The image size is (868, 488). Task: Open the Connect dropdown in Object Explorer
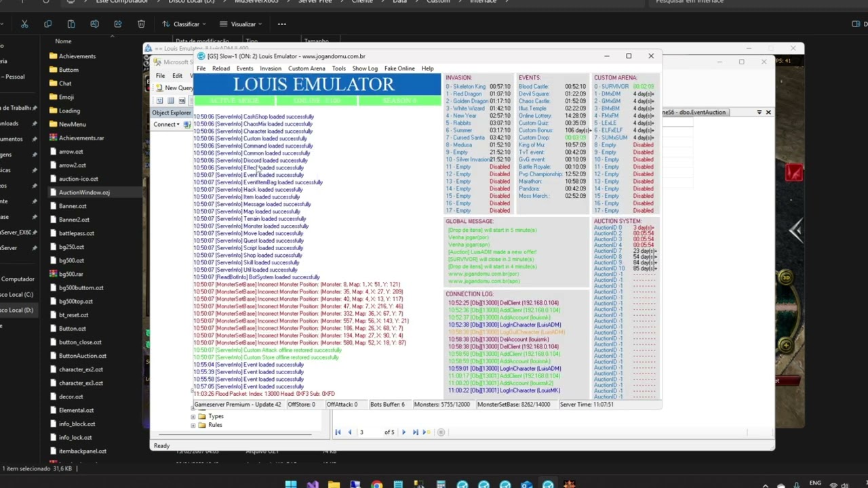tap(167, 124)
